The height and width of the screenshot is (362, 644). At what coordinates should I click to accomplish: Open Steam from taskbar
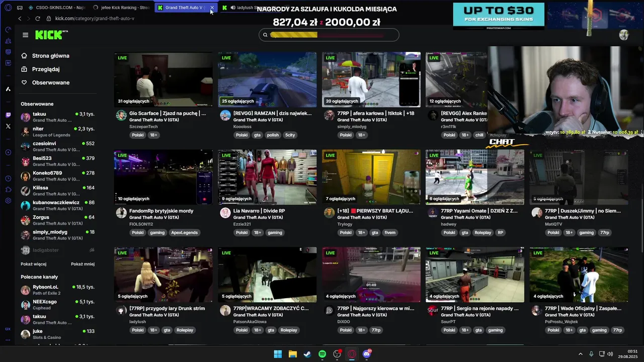(307, 354)
